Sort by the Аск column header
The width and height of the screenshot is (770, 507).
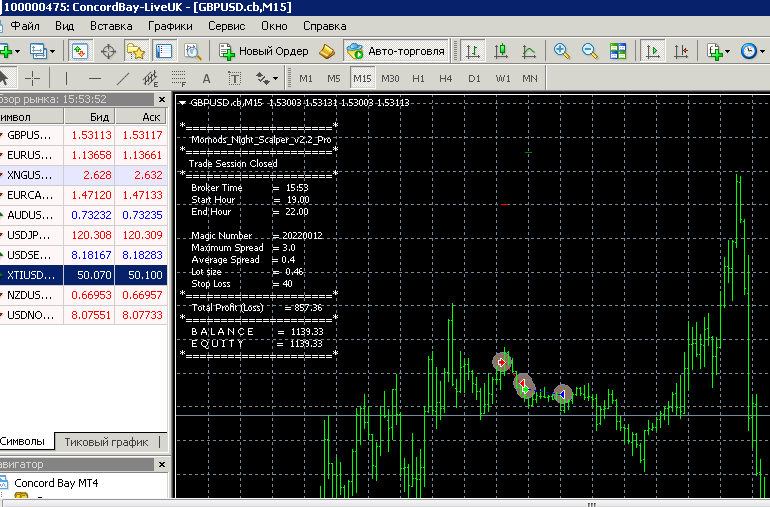(141, 117)
